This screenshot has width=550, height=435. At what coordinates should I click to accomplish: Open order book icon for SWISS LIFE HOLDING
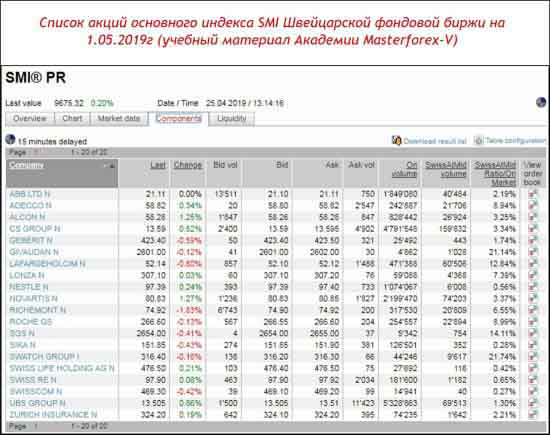coord(533,368)
